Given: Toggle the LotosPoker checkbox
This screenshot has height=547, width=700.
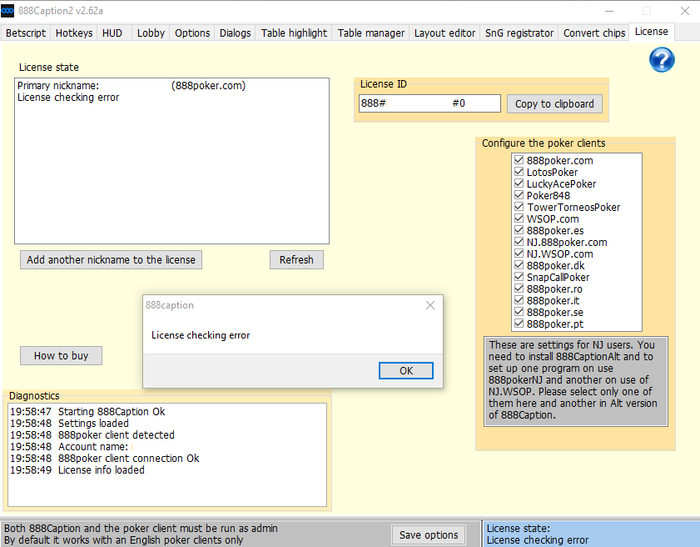Looking at the screenshot, I should click(x=519, y=171).
